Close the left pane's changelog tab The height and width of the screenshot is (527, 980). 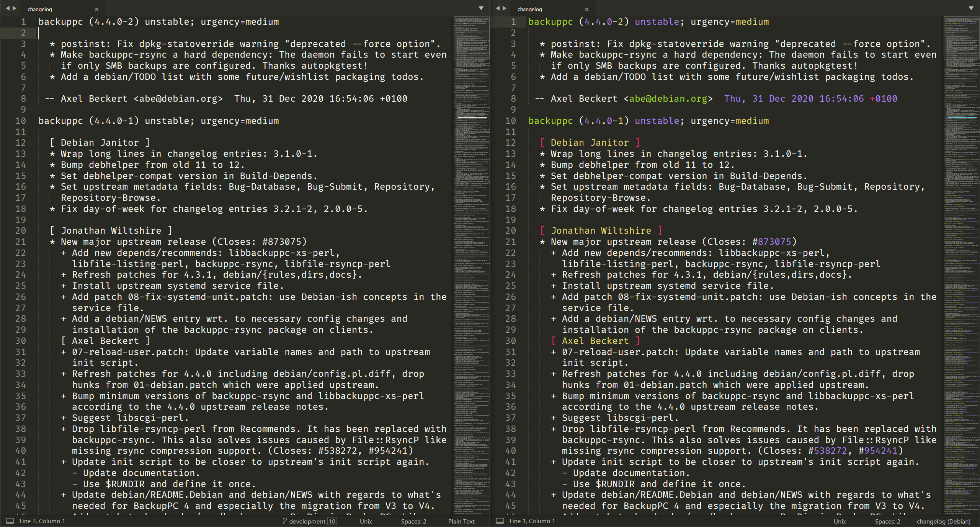pos(96,9)
